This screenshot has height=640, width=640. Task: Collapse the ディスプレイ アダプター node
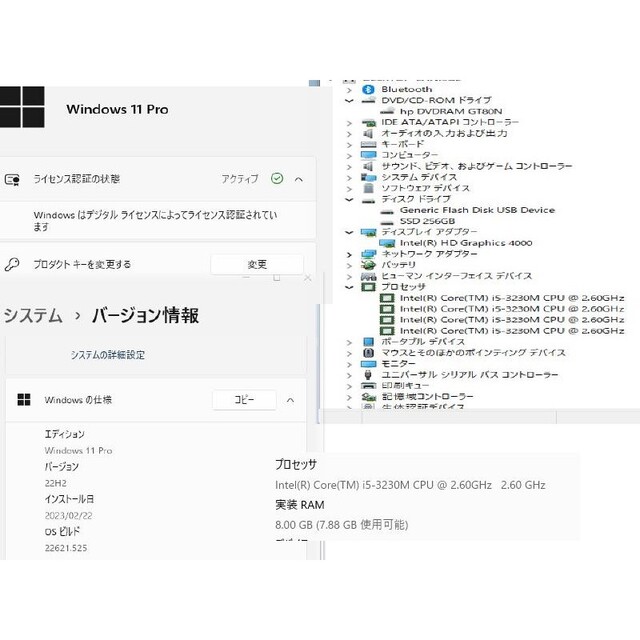[349, 232]
